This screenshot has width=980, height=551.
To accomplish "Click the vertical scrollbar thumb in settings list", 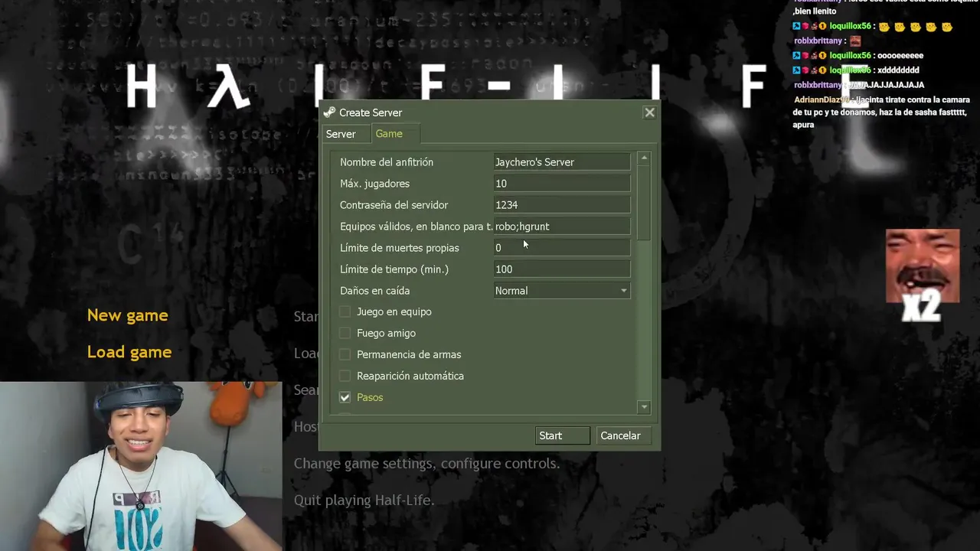I will click(x=644, y=202).
